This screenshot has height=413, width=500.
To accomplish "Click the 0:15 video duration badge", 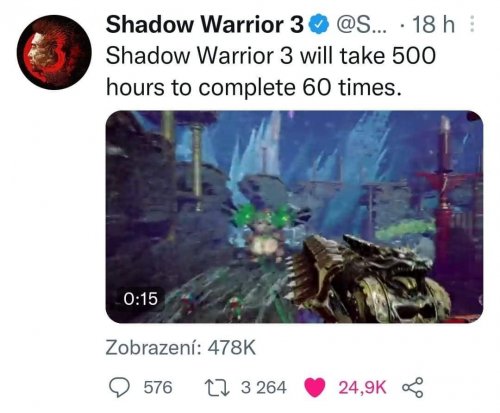I will pos(140,299).
